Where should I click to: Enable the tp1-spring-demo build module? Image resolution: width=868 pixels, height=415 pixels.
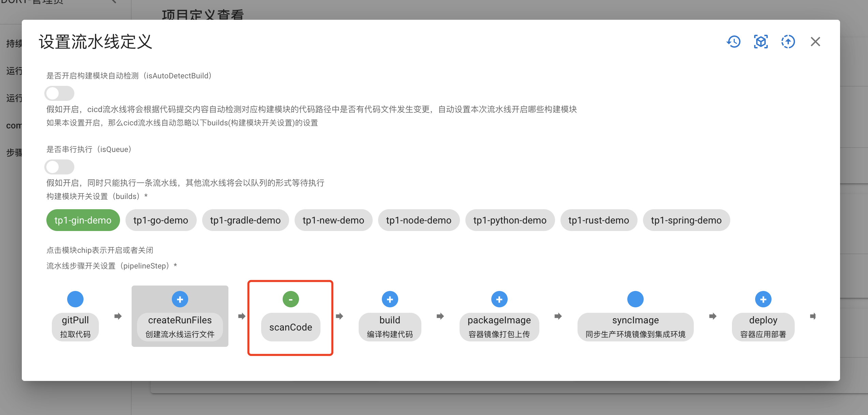pos(686,220)
